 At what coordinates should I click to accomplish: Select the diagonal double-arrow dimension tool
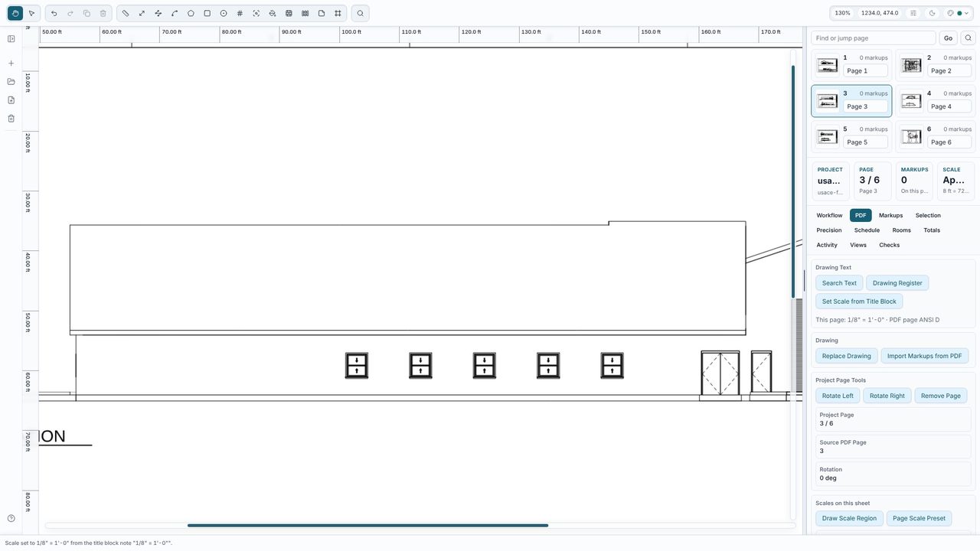[x=142, y=13]
